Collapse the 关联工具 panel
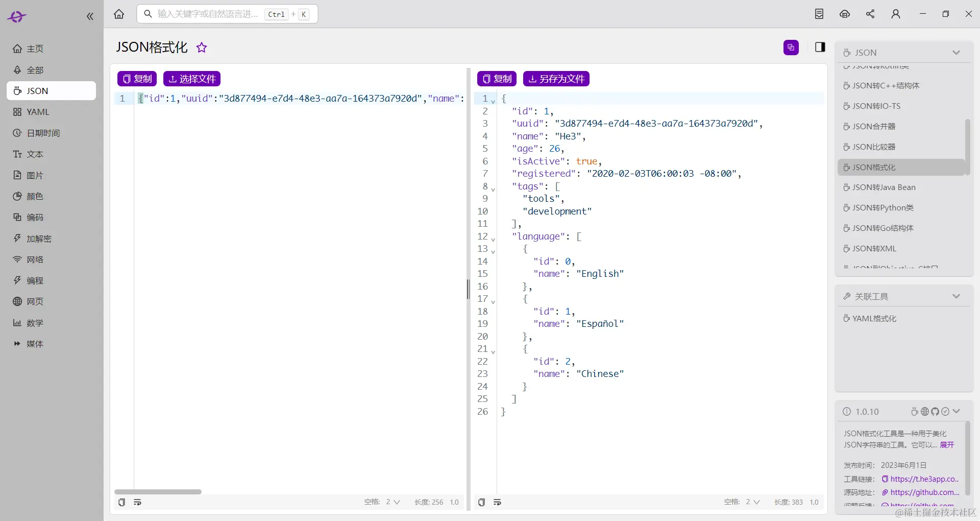This screenshot has width=980, height=521. point(957,296)
